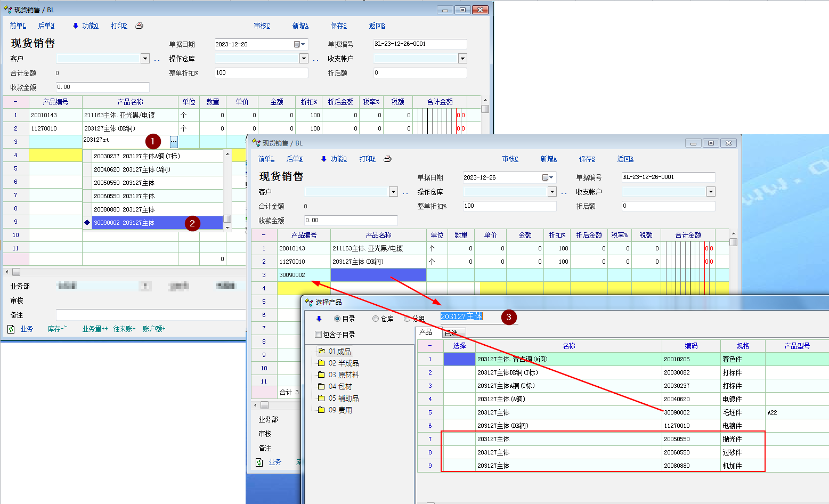Viewport: 829px width, 504px height.
Task: Expand the 操作仓库 dropdown in top-left window
Action: [304, 59]
